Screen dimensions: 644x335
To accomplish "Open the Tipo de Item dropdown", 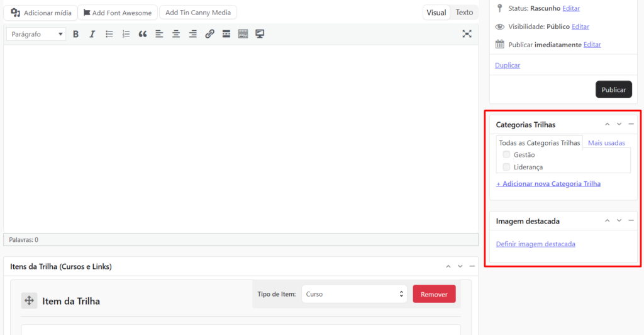I will (353, 294).
